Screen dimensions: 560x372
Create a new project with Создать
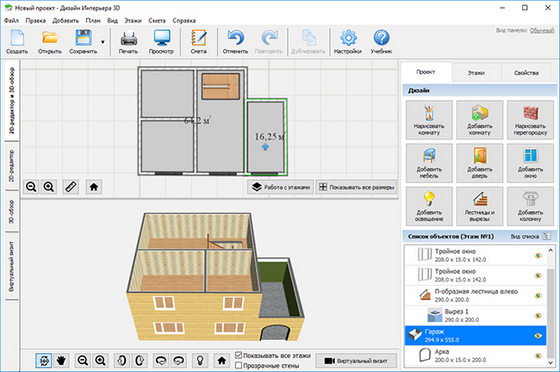(x=17, y=42)
